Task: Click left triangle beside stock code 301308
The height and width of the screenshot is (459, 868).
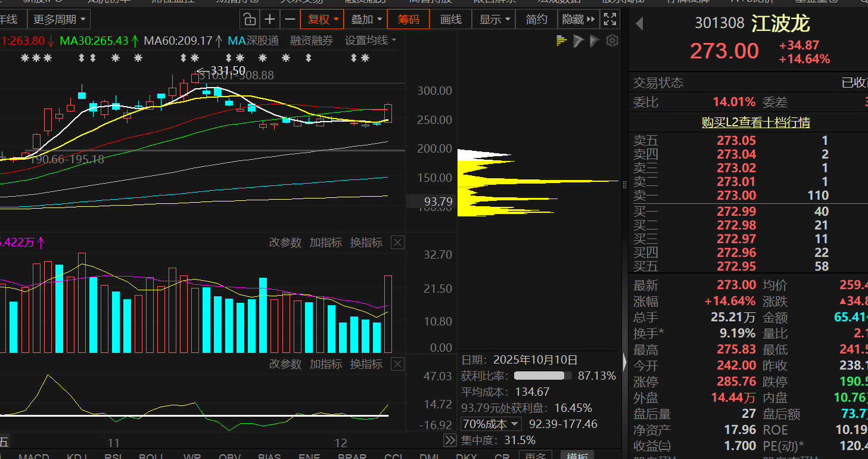Action: [639, 24]
